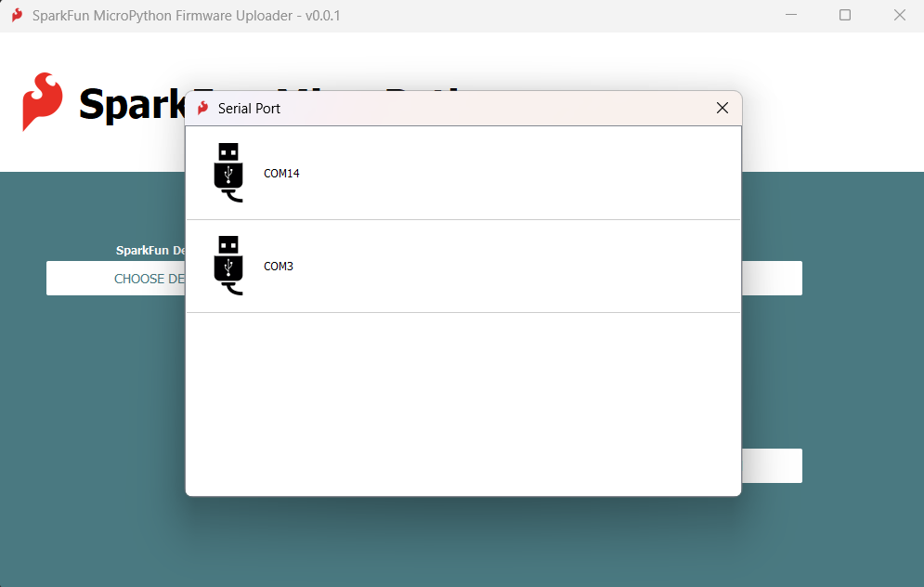Click the flame icon in Serial Port title bar
The height and width of the screenshot is (587, 924).
point(202,108)
